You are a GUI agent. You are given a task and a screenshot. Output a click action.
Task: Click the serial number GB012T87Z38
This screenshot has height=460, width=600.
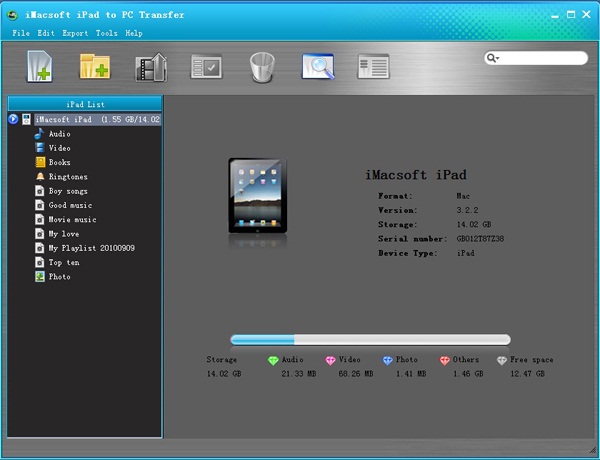[480, 239]
